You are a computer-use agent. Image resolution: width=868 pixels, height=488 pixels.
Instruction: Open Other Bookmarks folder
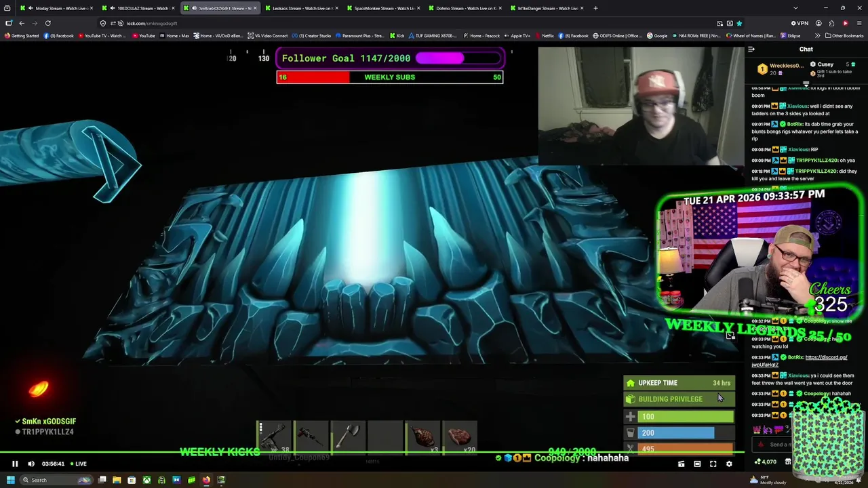coord(844,36)
